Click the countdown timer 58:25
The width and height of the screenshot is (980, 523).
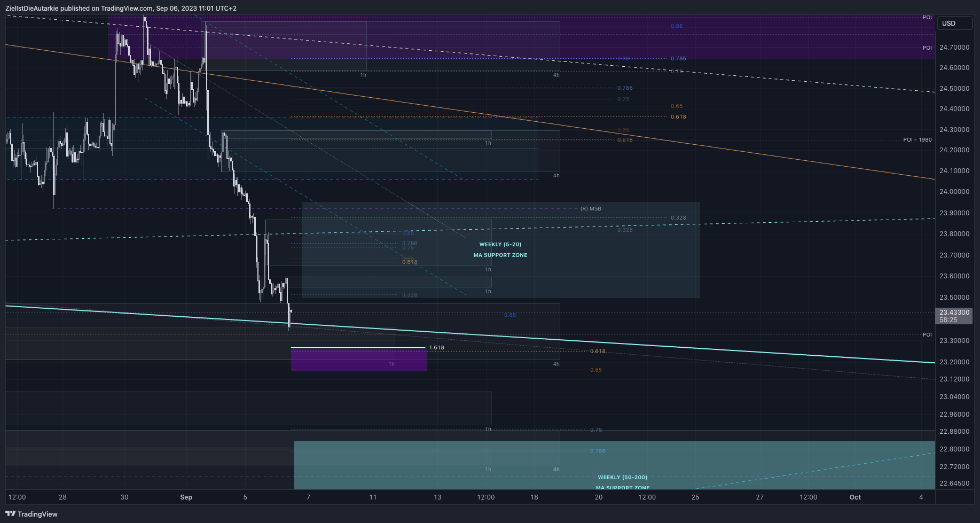(x=948, y=320)
